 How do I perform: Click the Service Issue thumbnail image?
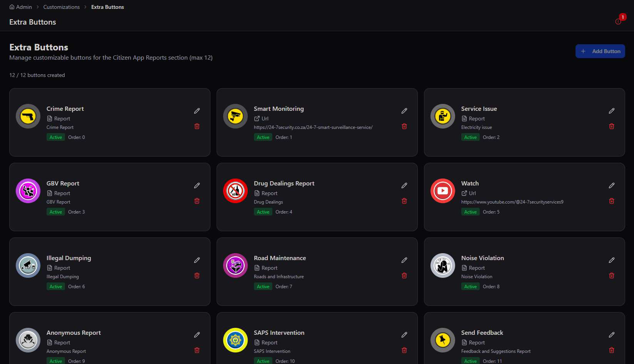tap(443, 116)
